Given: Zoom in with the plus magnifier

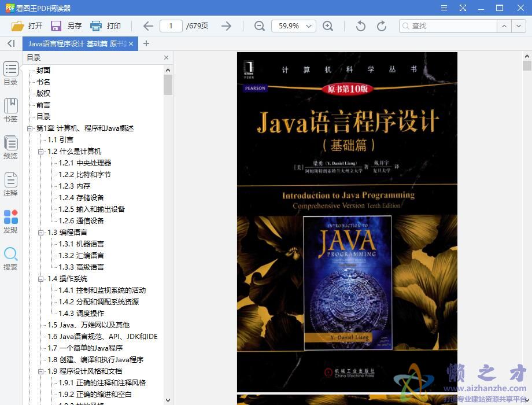Looking at the screenshot, I should (x=328, y=26).
